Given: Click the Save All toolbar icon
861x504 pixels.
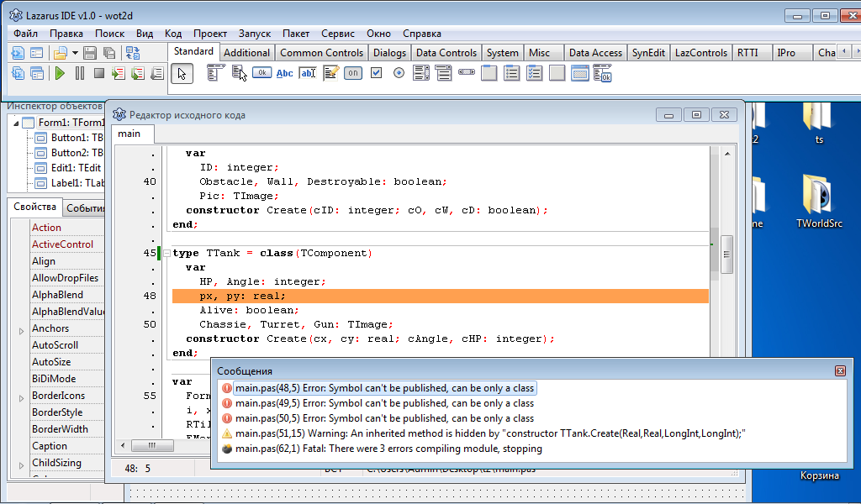Looking at the screenshot, I should point(108,53).
